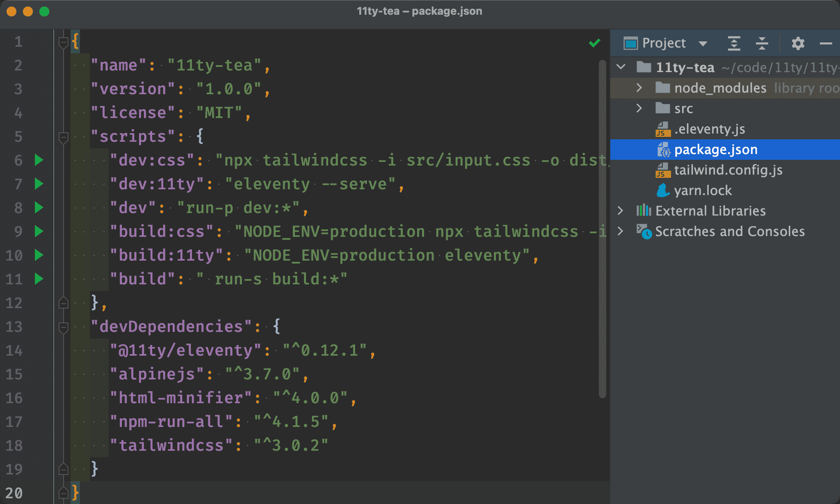Click the green inspection checkmark icon

click(594, 43)
